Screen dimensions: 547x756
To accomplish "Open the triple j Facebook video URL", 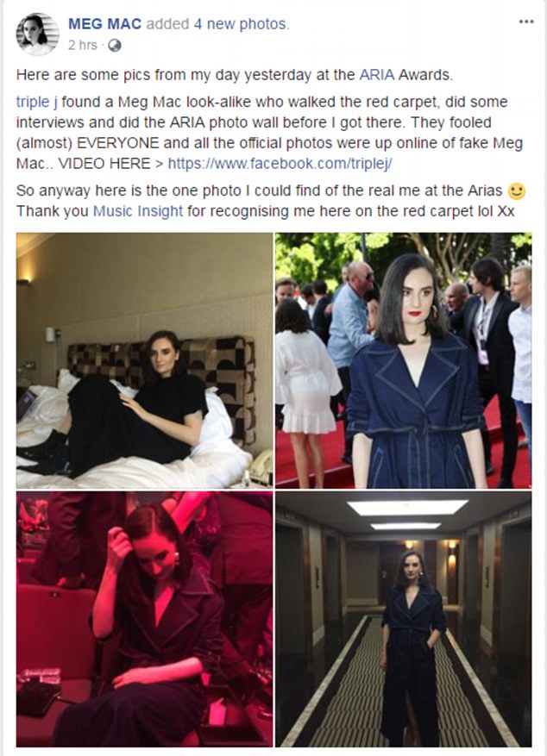I will click(280, 164).
